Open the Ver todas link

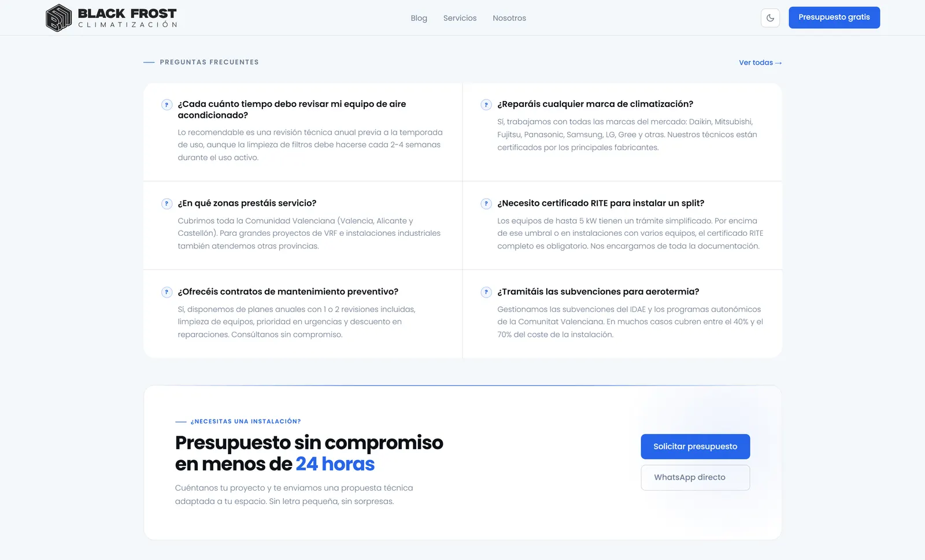point(760,62)
